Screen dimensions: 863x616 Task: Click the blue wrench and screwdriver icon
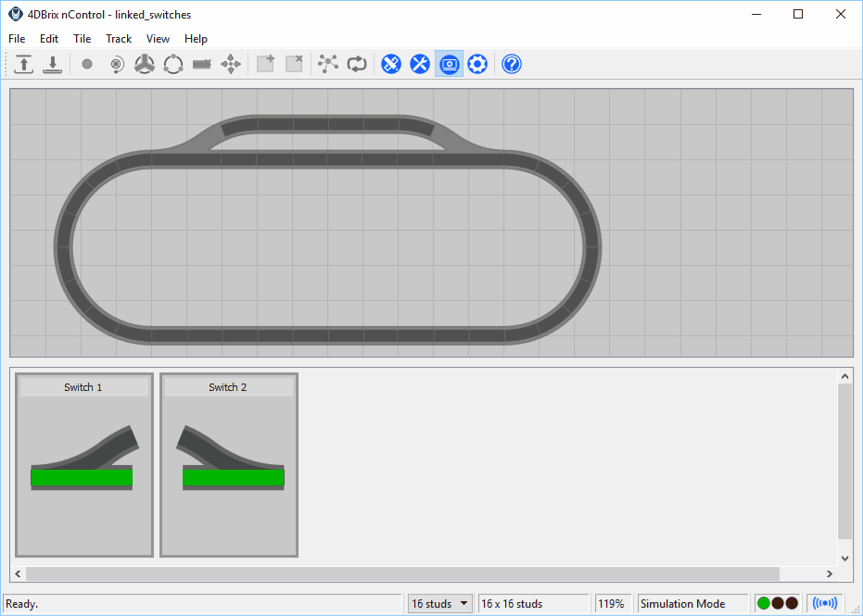pyautogui.click(x=420, y=64)
